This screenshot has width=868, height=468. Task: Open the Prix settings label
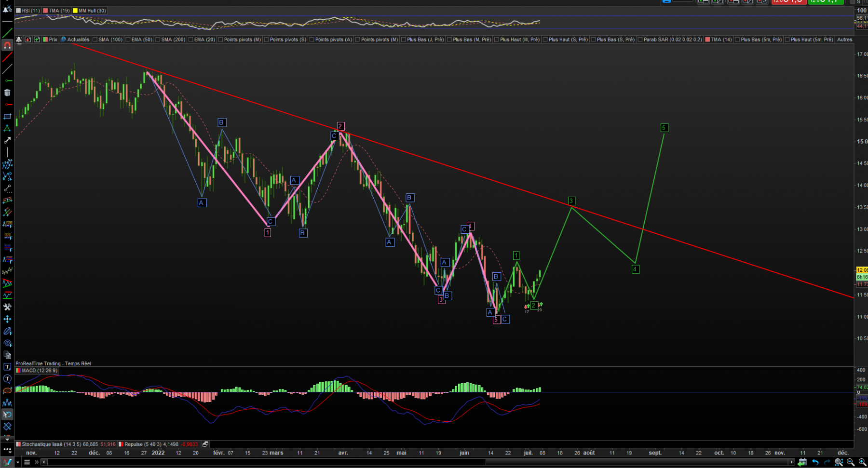[x=53, y=40]
